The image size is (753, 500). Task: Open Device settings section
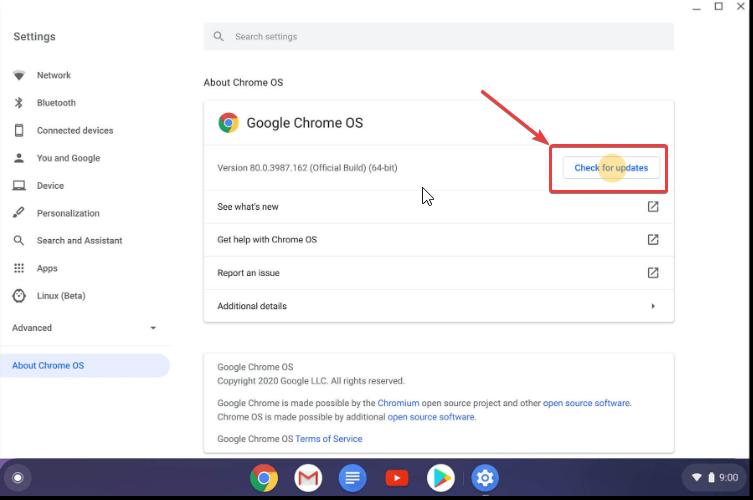(x=50, y=185)
